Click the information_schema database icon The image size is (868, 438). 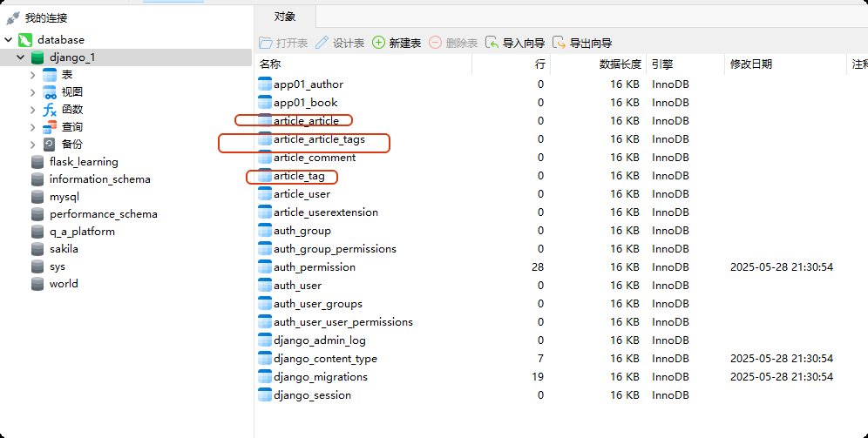pyautogui.click(x=37, y=179)
